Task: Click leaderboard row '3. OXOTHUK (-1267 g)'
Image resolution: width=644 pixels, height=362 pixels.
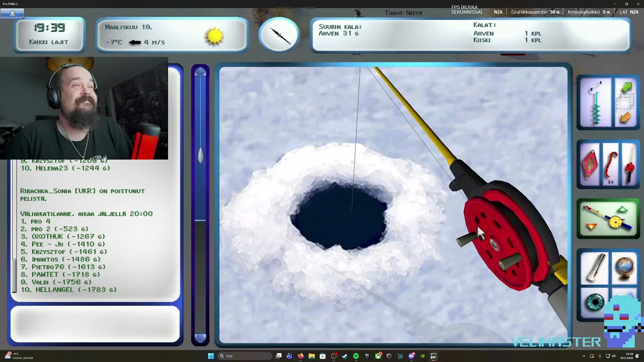Action: (x=62, y=236)
